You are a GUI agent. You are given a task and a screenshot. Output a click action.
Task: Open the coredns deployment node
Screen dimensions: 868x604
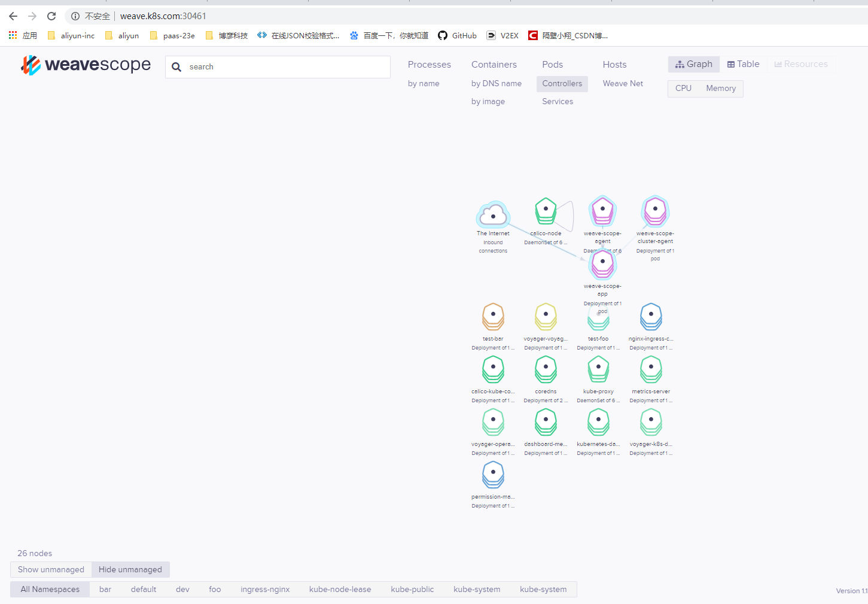tap(546, 369)
